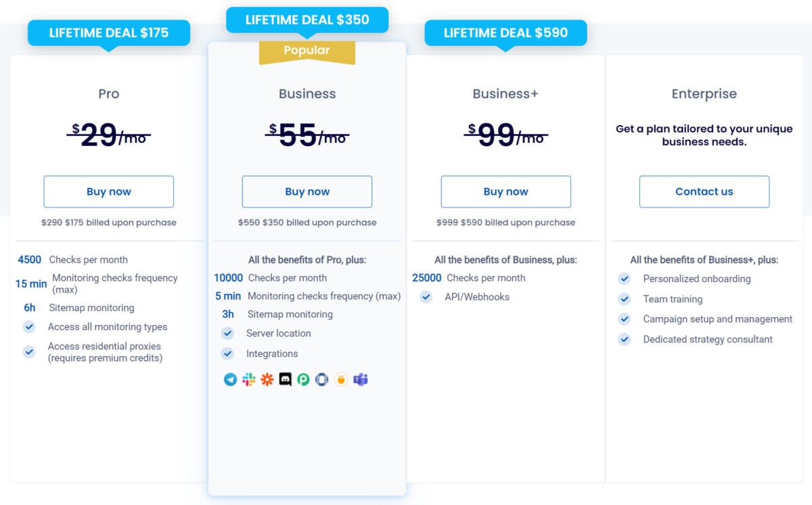Select the checkmark beside Dedicated strategy consultant
This screenshot has width=812, height=505.
(x=624, y=339)
